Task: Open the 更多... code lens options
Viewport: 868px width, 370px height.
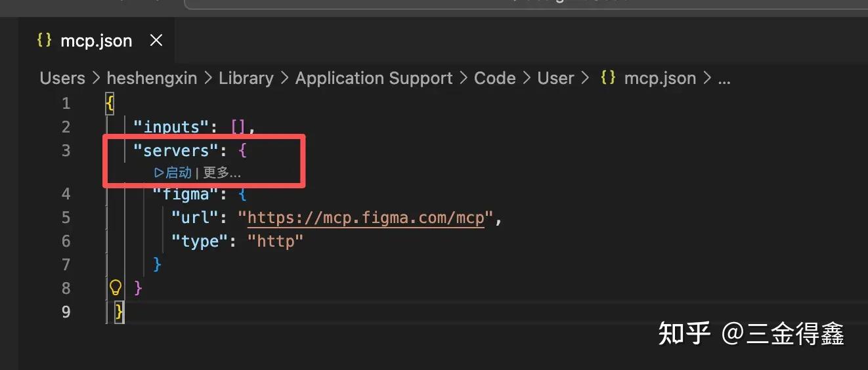Action: (222, 173)
